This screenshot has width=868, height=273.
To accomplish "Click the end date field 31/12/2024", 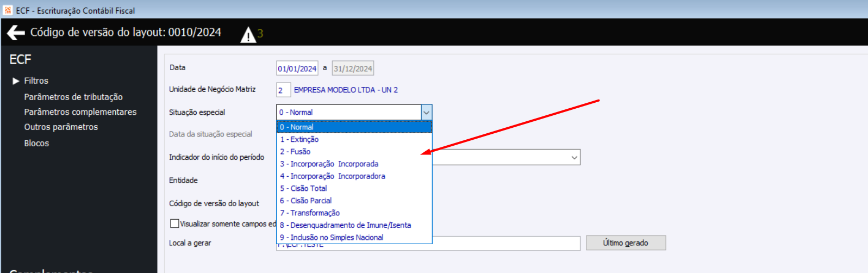I will [x=353, y=69].
